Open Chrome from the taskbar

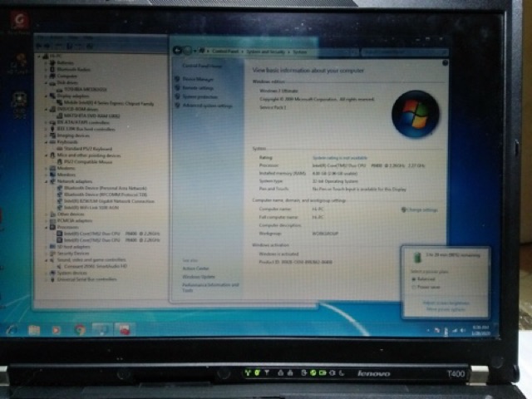pyautogui.click(x=80, y=329)
